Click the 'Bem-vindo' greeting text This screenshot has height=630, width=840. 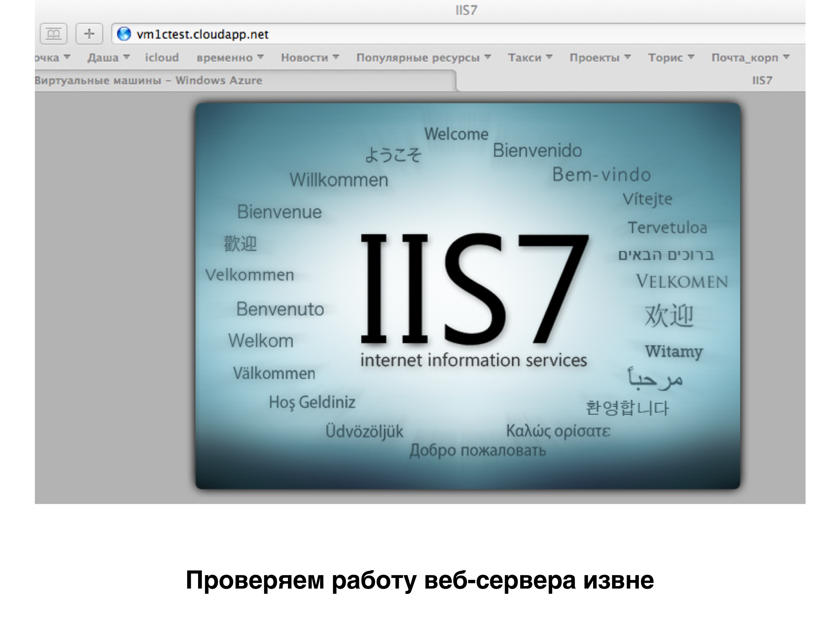pyautogui.click(x=602, y=175)
